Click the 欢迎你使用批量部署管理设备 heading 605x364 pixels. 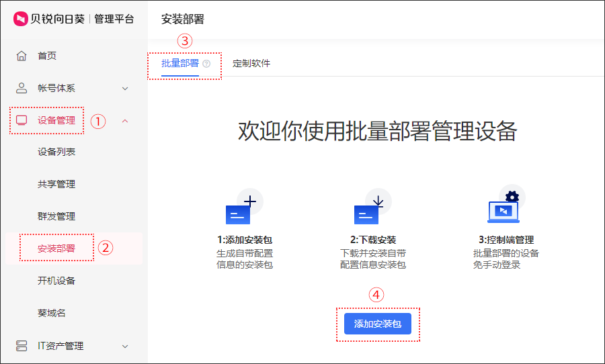(x=377, y=131)
